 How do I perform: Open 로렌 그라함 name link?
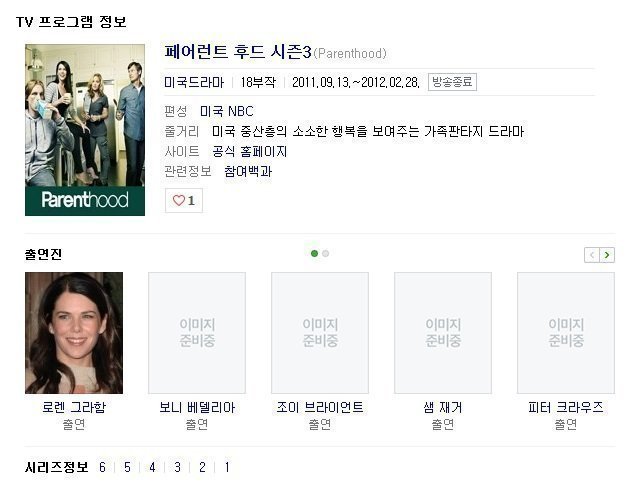pyautogui.click(x=74, y=407)
